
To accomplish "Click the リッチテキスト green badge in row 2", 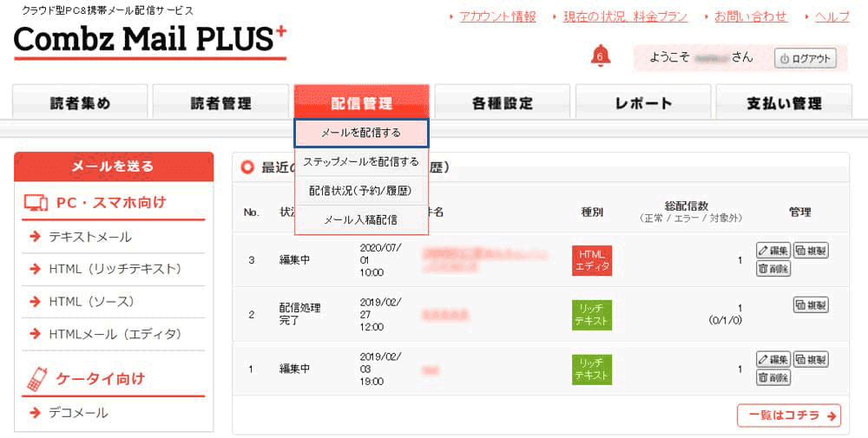I will pyautogui.click(x=592, y=315).
